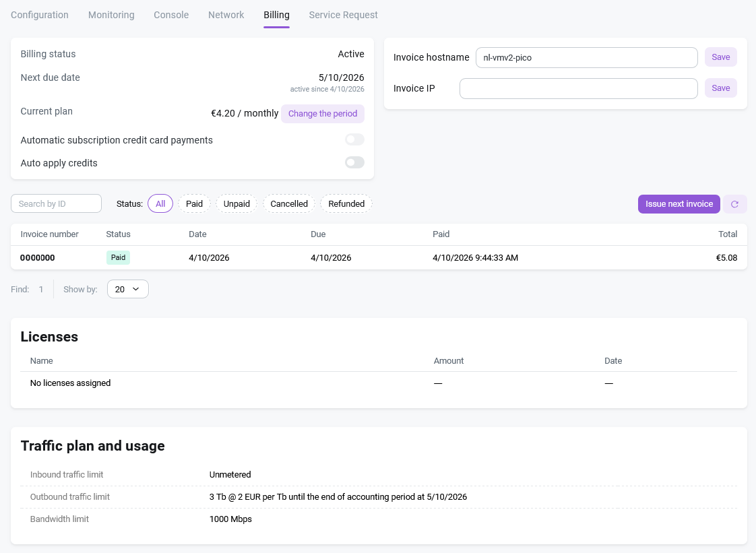
Task: Save the Invoice IP value
Action: click(x=720, y=88)
